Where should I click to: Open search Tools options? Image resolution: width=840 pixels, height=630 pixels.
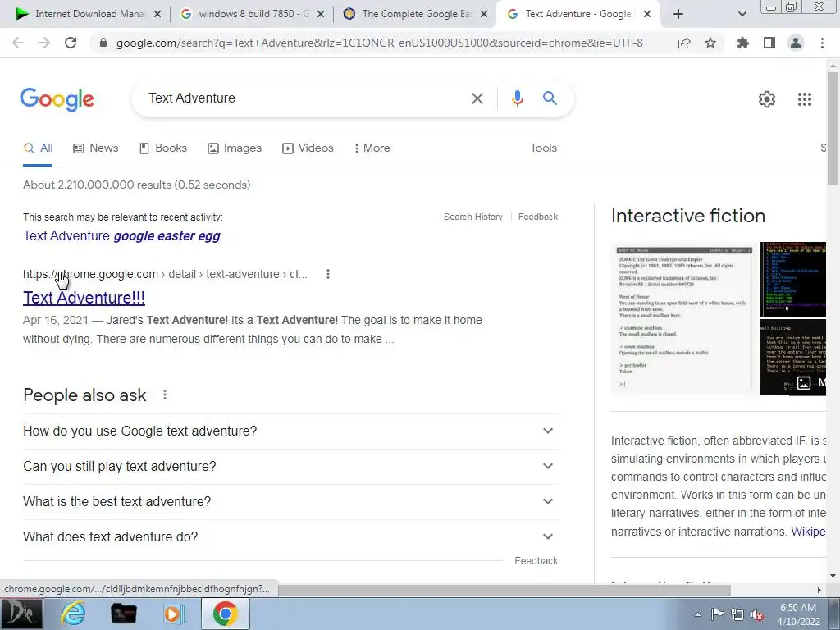tap(543, 148)
